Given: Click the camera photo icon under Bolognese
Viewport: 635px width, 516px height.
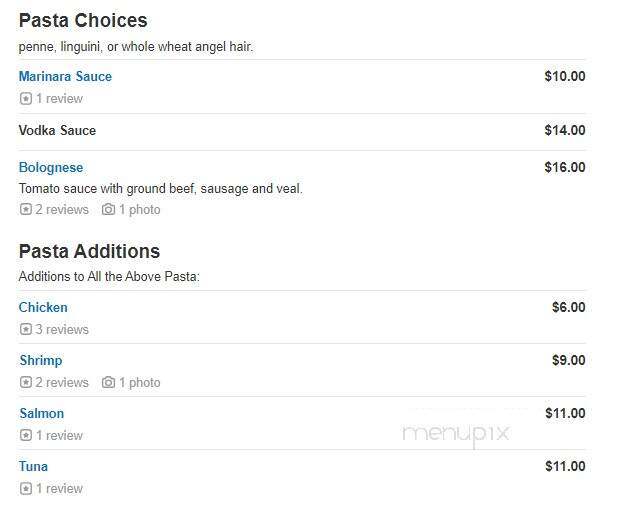Looking at the screenshot, I should point(108,209).
